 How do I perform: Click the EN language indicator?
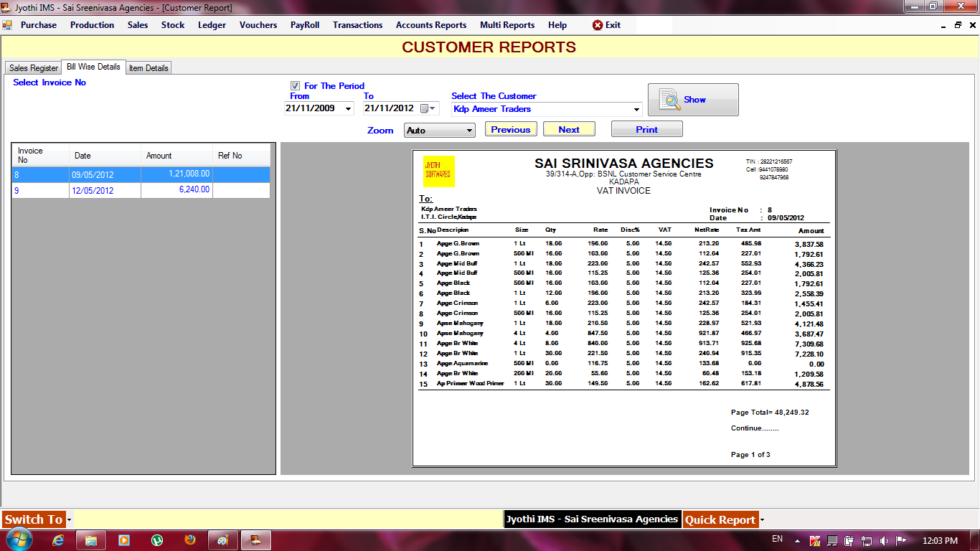(x=777, y=539)
